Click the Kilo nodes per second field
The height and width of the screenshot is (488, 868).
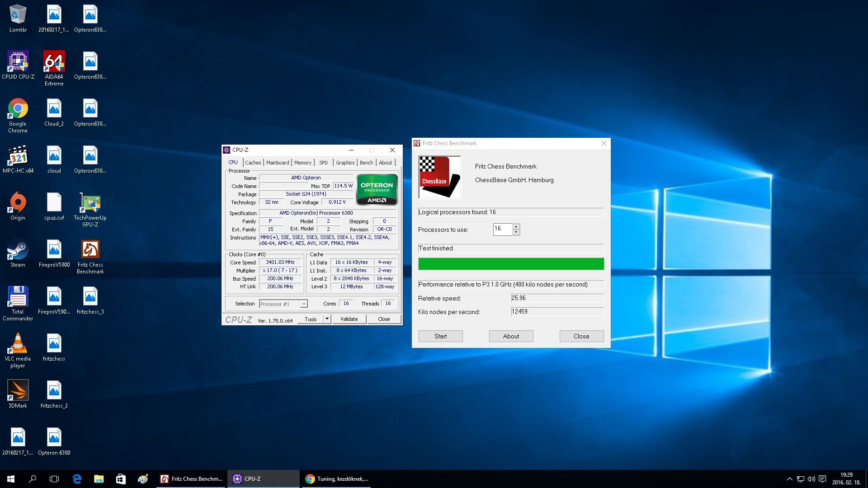tap(557, 312)
